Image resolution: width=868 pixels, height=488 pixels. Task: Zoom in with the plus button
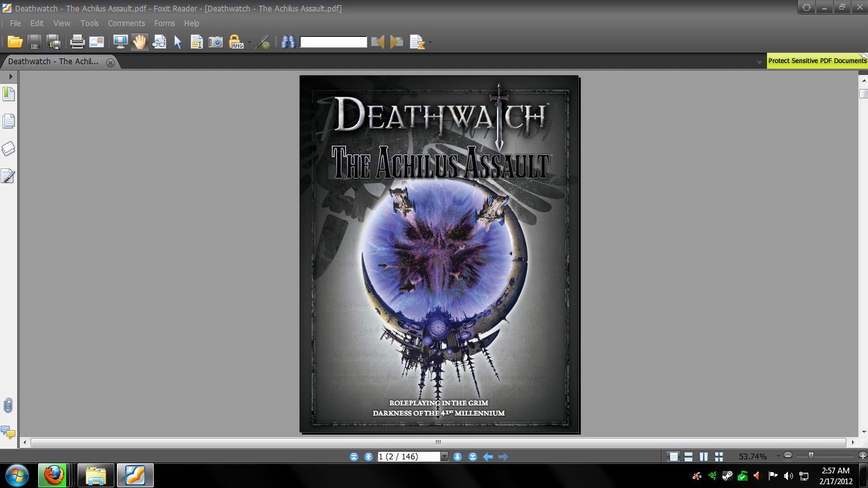862,456
